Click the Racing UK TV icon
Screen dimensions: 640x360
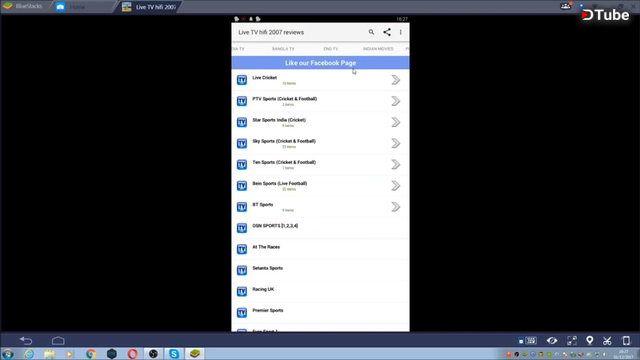pos(242,291)
